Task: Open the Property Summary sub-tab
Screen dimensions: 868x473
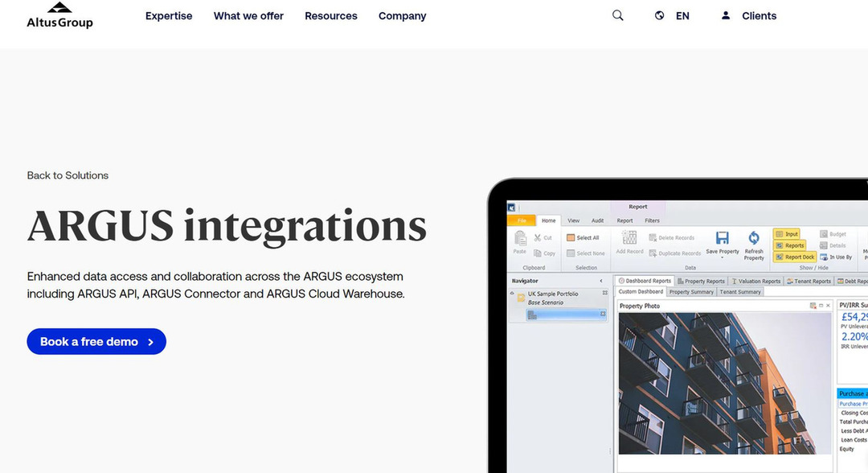Action: click(x=691, y=292)
